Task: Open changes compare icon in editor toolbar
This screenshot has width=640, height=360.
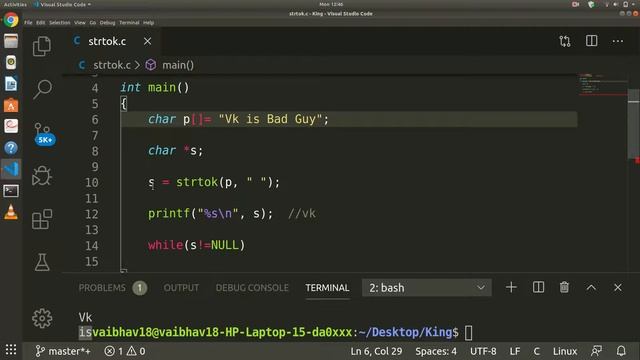Action: tap(565, 41)
